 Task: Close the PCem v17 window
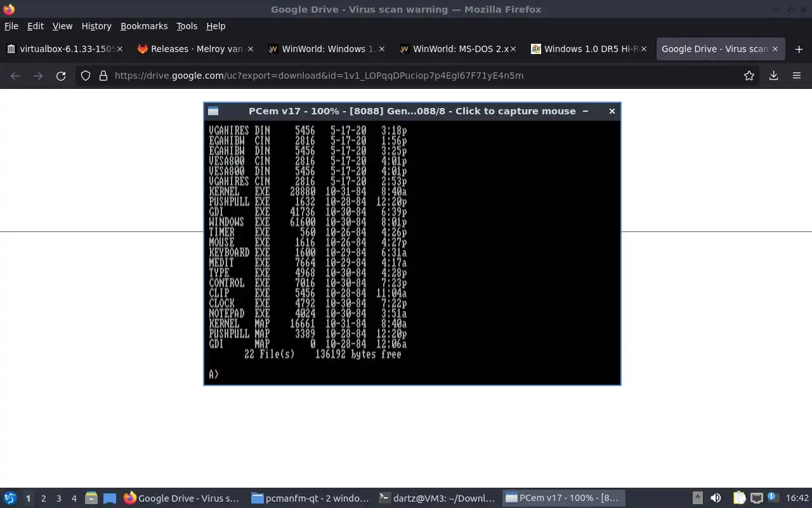612,111
